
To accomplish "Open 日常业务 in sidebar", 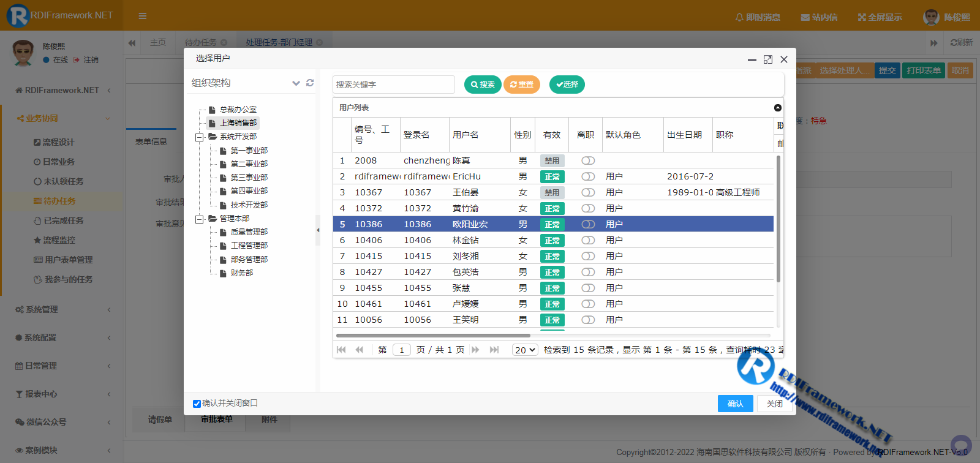I will (54, 162).
